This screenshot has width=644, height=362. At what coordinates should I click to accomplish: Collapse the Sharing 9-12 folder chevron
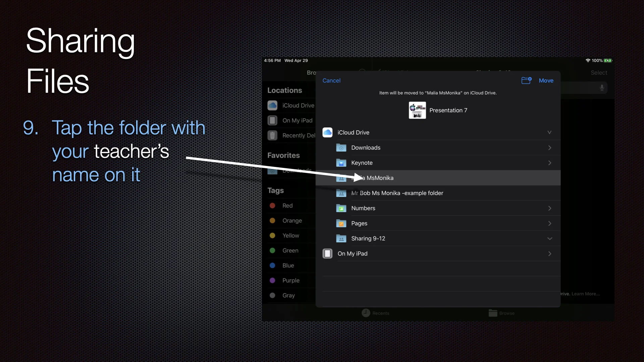[x=549, y=239]
